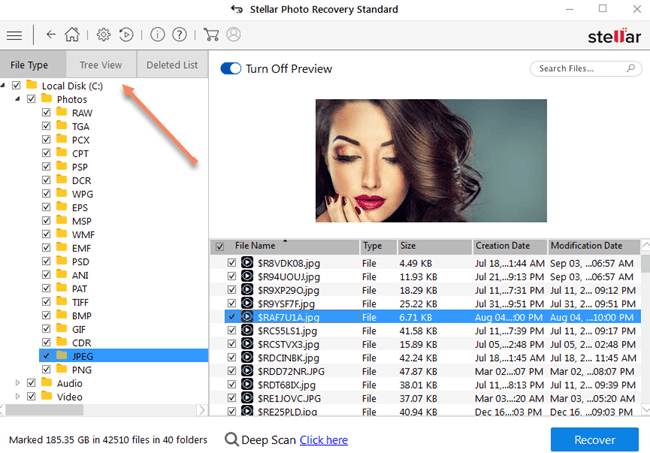Click file icon of $R8VDK08.jpg

(x=247, y=262)
